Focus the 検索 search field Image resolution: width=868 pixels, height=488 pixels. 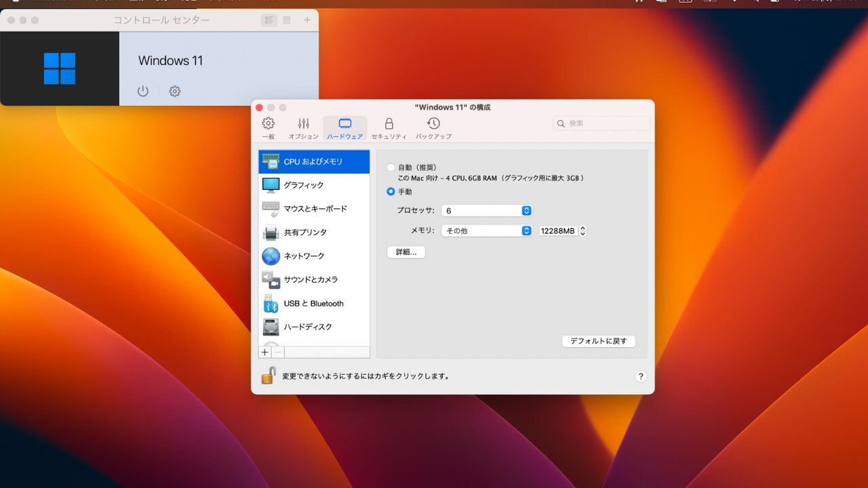[602, 123]
